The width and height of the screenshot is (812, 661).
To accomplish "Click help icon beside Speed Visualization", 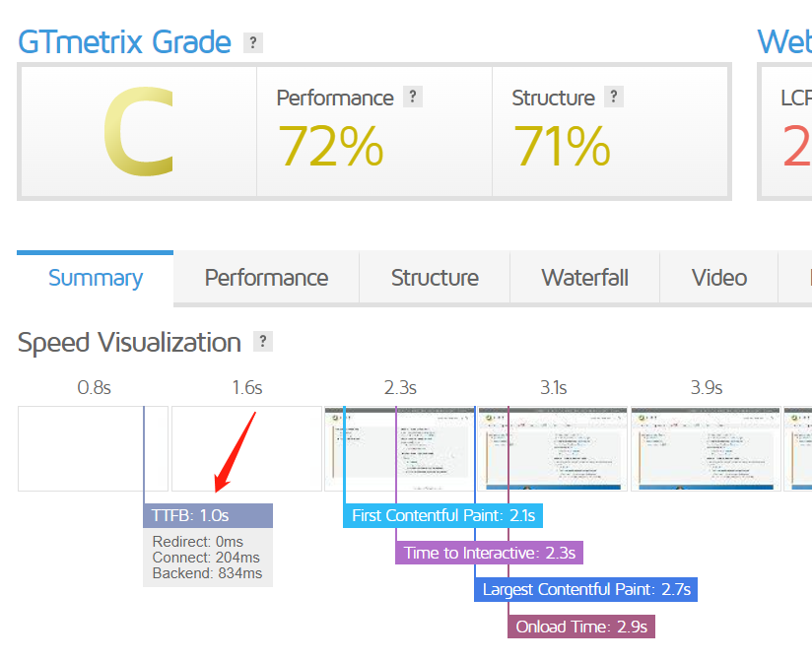I will 262,342.
